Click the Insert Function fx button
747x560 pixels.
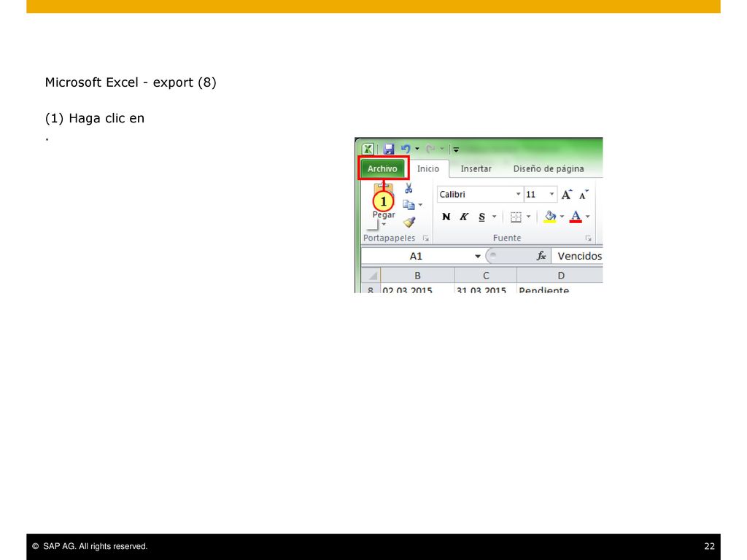coord(541,256)
